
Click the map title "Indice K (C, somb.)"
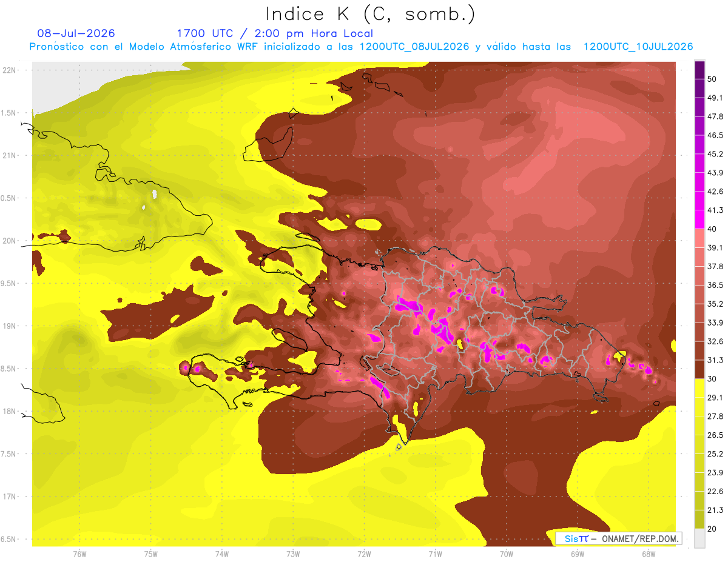coord(371,14)
